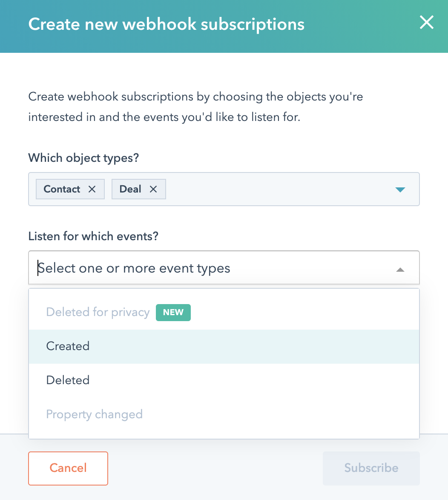This screenshot has height=500, width=448.
Task: Click the 'Listen for which events?' label
Action: (93, 236)
